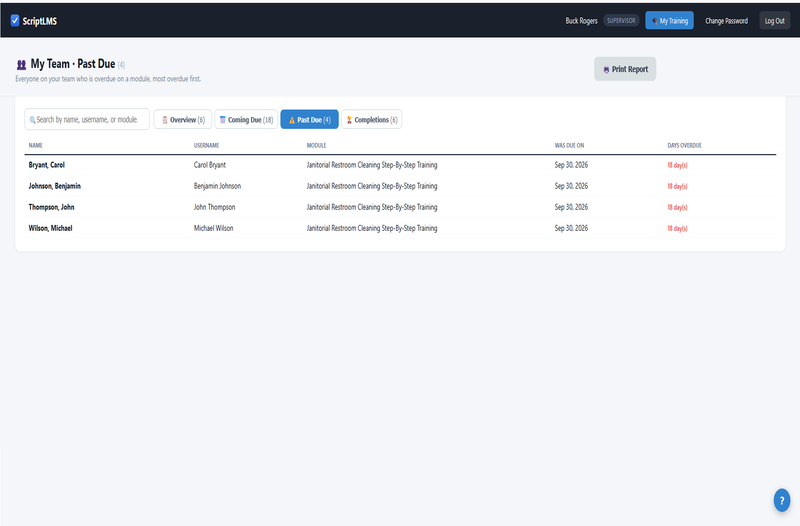Select the Bryant, Carol name cell
The width and height of the screenshot is (800, 526).
[46, 165]
